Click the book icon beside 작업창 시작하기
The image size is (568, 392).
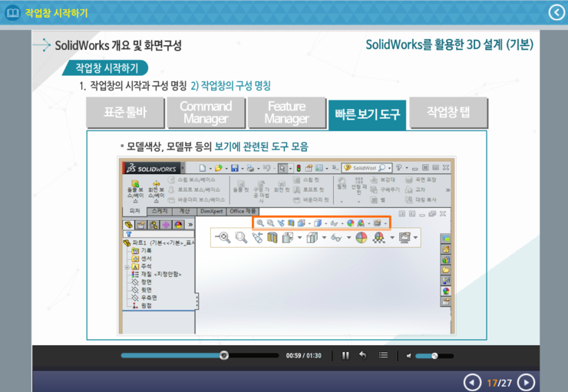pyautogui.click(x=13, y=13)
